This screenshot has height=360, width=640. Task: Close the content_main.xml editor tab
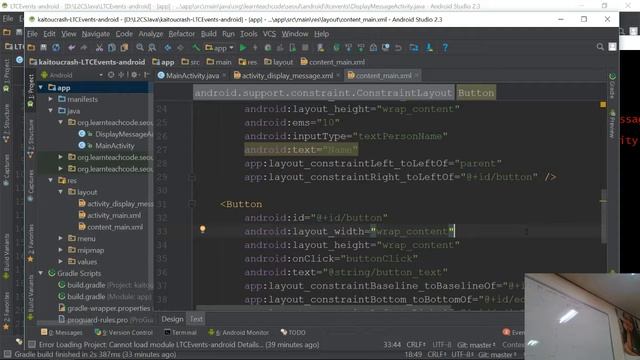tap(417, 76)
